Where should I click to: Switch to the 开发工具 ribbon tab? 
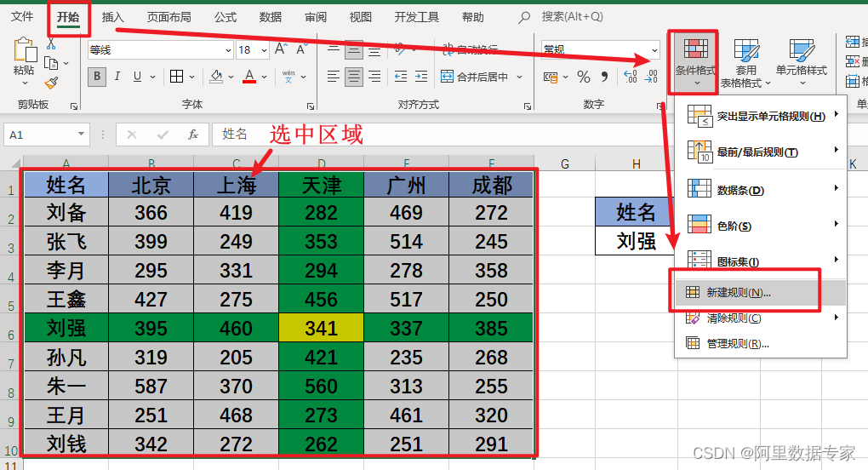coord(416,17)
